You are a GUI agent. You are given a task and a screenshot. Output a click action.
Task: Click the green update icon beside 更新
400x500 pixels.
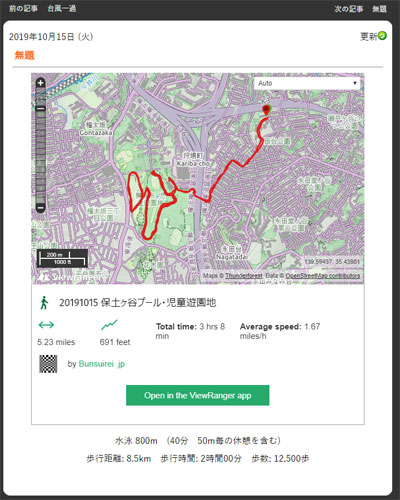coord(382,35)
